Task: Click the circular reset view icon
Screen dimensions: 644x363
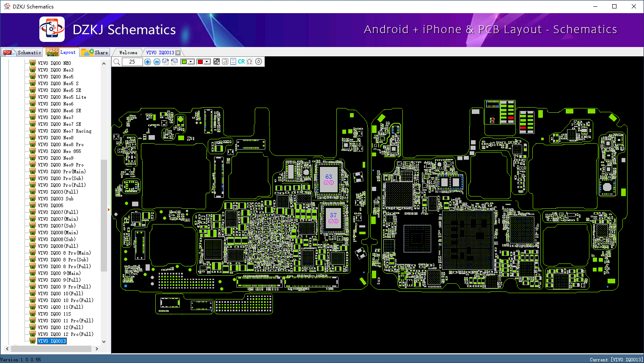Action: (259, 61)
